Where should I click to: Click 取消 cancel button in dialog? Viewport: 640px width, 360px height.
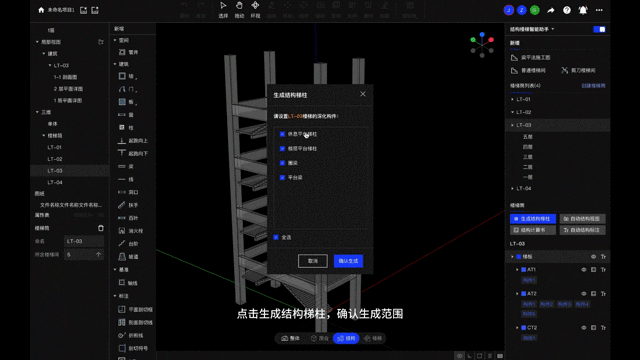pyautogui.click(x=313, y=261)
